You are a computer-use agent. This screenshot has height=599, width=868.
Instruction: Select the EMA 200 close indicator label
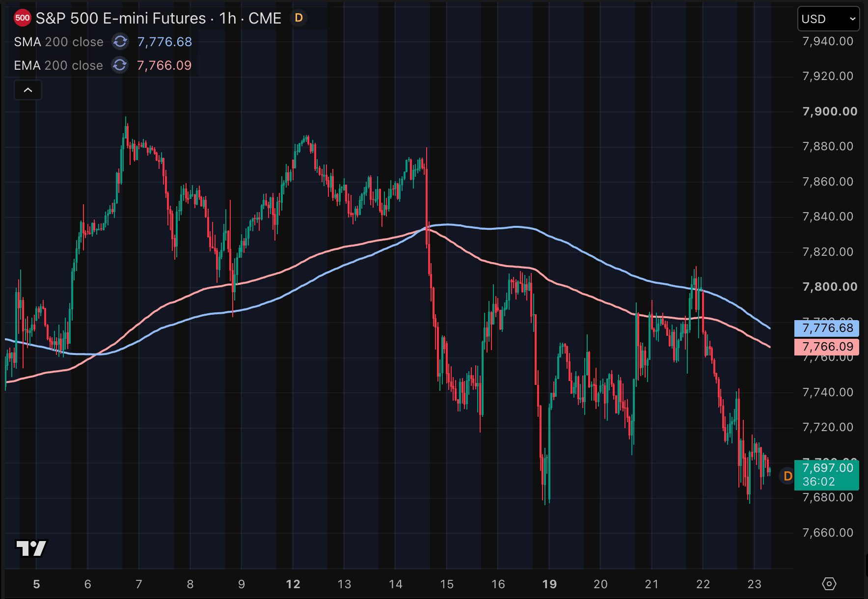point(58,65)
